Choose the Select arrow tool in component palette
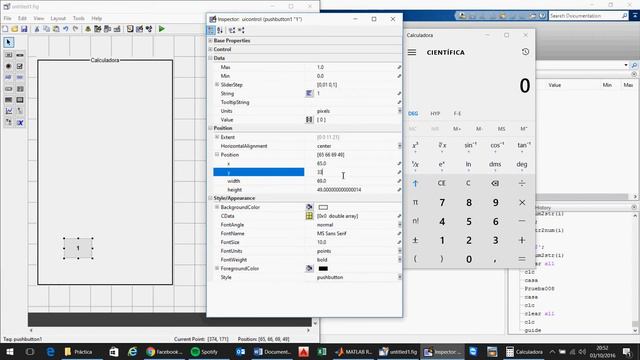The image size is (640, 360). [9, 42]
